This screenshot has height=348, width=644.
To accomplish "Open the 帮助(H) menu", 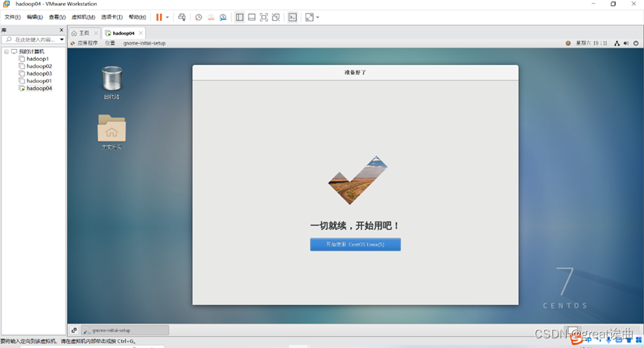I will click(137, 17).
